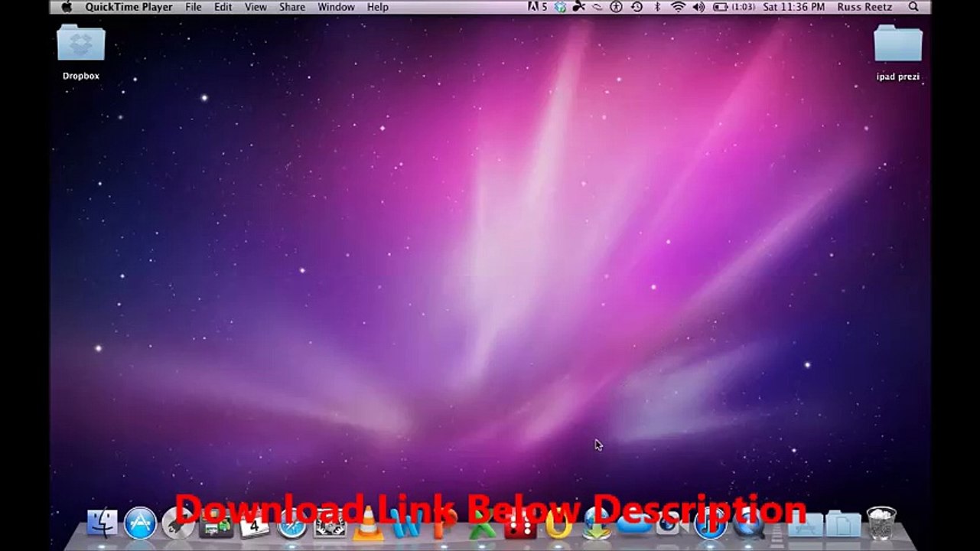Launch Microsoft Excel from the Dock

coord(482,525)
